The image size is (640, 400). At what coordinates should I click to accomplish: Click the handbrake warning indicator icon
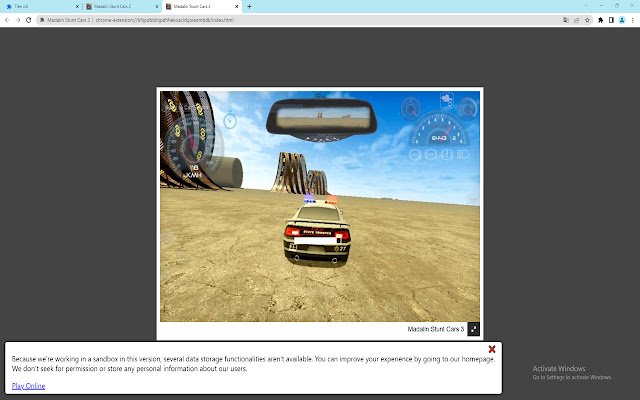447,155
